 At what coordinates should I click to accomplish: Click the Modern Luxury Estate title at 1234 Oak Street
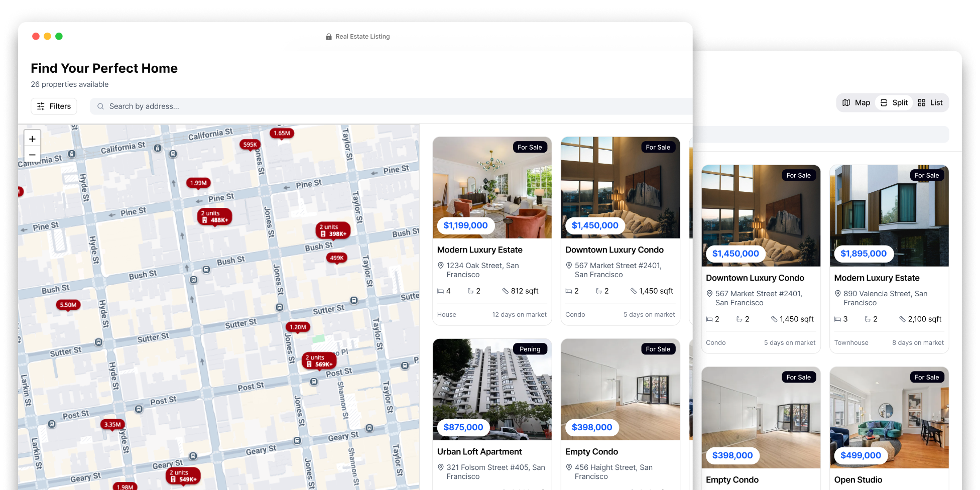479,250
